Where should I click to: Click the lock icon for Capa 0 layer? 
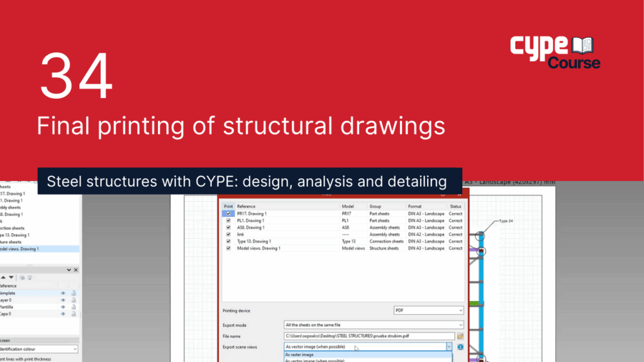[74, 314]
